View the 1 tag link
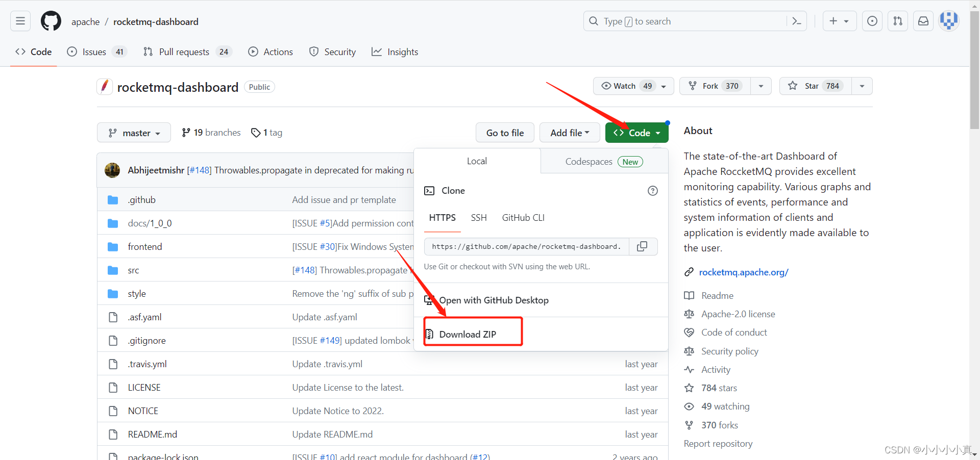This screenshot has height=460, width=980. click(266, 133)
